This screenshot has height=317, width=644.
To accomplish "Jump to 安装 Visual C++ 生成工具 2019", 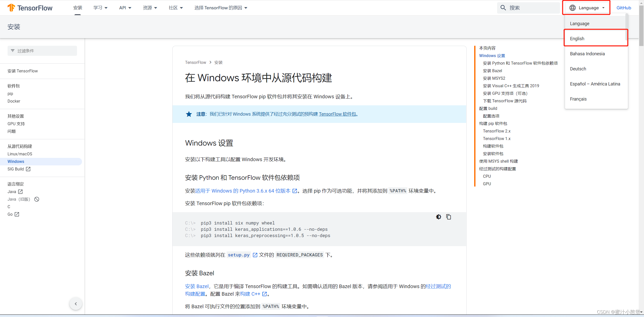I will [x=511, y=86].
